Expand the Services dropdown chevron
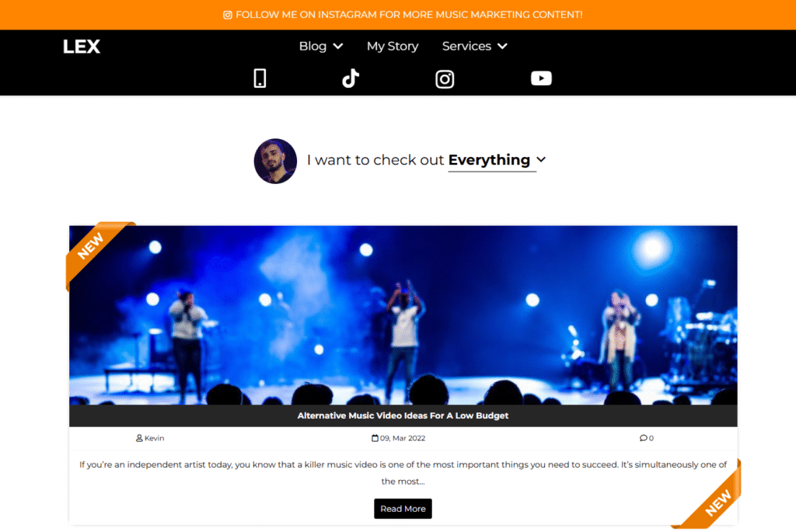Screen dimensions: 796x532 click(503, 46)
